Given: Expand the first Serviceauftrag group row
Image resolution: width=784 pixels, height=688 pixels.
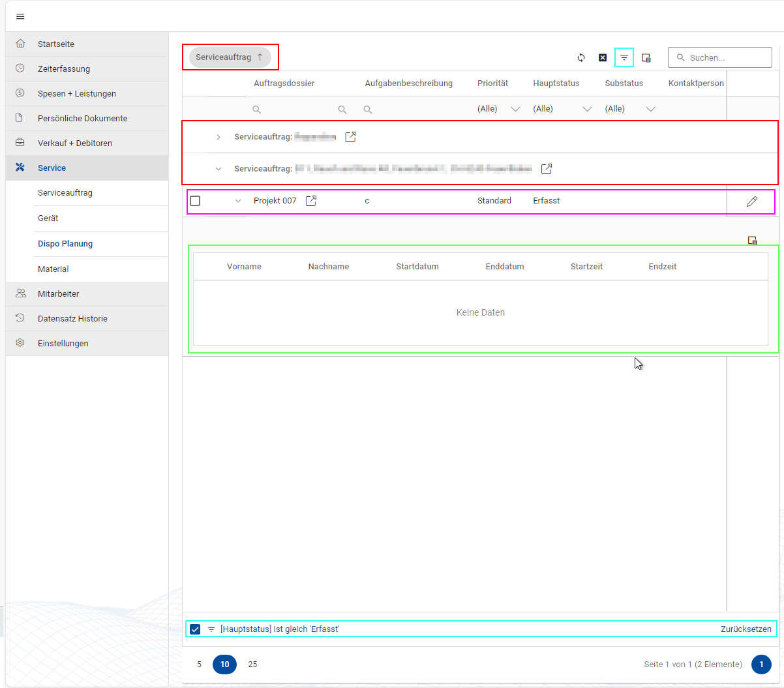Looking at the screenshot, I should 219,137.
